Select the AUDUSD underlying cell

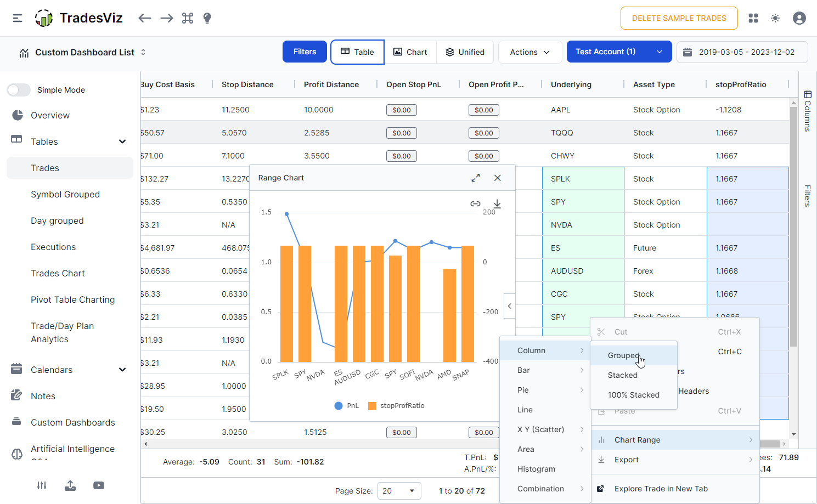pyautogui.click(x=583, y=271)
